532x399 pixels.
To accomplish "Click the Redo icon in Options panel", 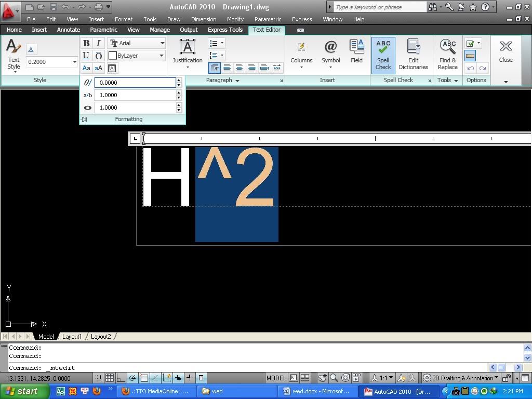I will pos(483,68).
